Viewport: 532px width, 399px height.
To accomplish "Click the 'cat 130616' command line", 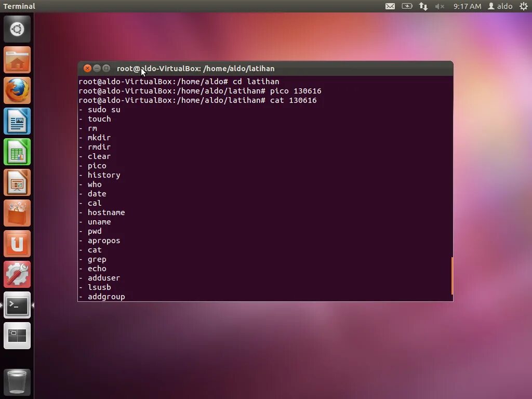I will coord(197,100).
